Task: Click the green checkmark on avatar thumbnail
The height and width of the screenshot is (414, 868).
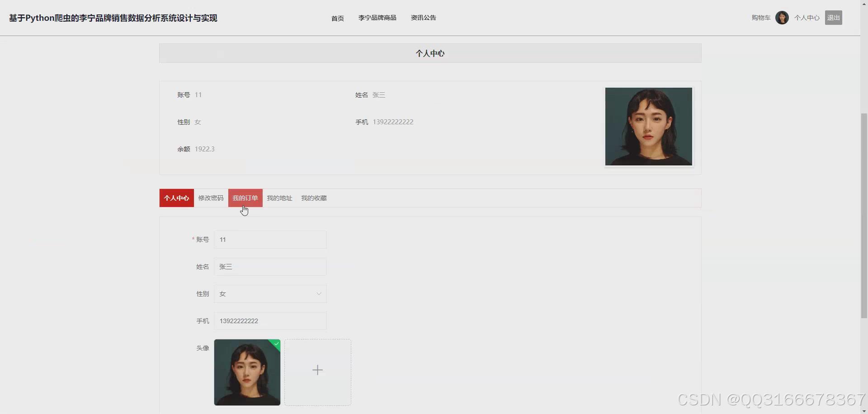Action: (276, 344)
